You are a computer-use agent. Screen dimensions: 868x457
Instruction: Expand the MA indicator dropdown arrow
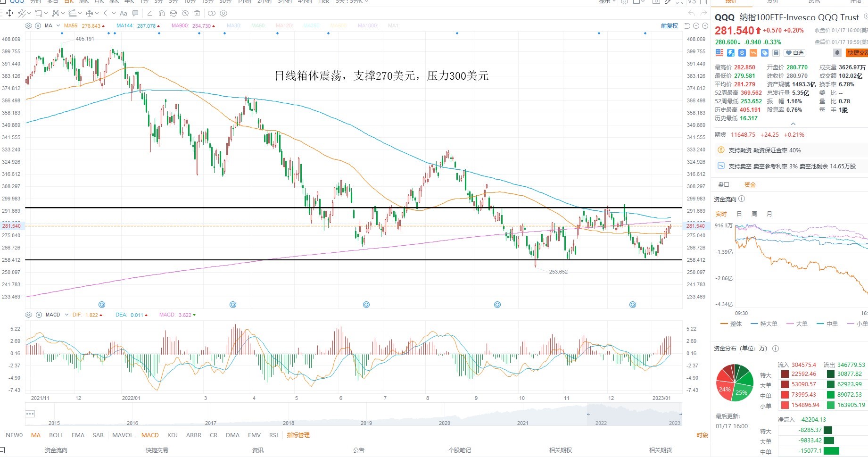point(58,25)
